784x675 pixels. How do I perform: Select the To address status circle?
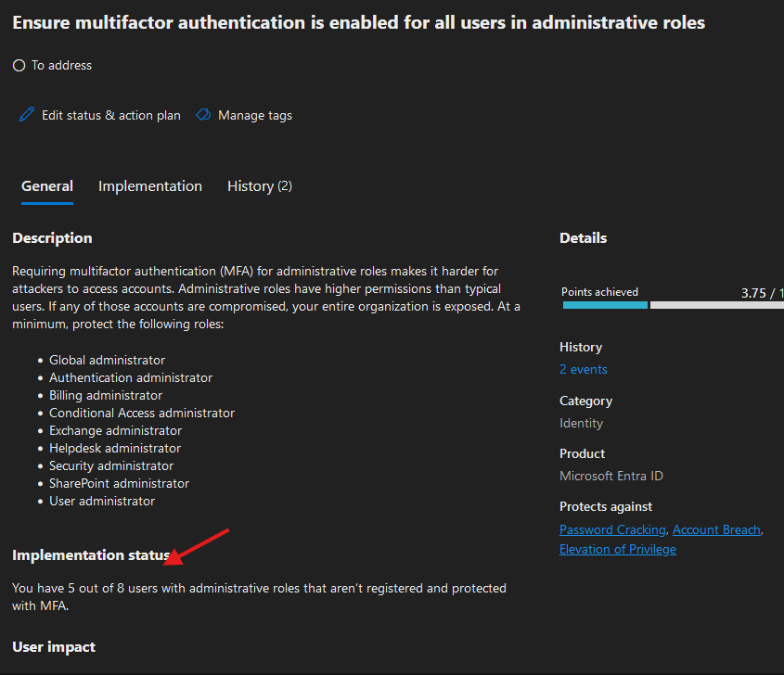tap(19, 66)
